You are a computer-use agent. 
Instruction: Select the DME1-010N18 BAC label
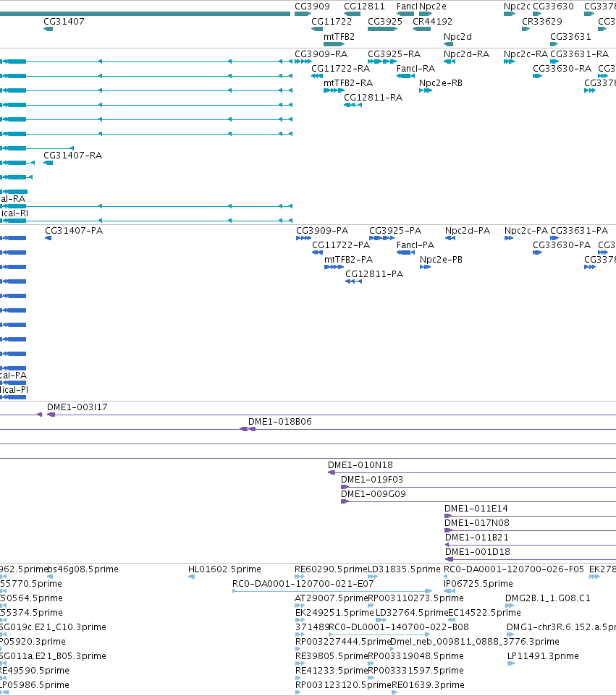pyautogui.click(x=360, y=465)
